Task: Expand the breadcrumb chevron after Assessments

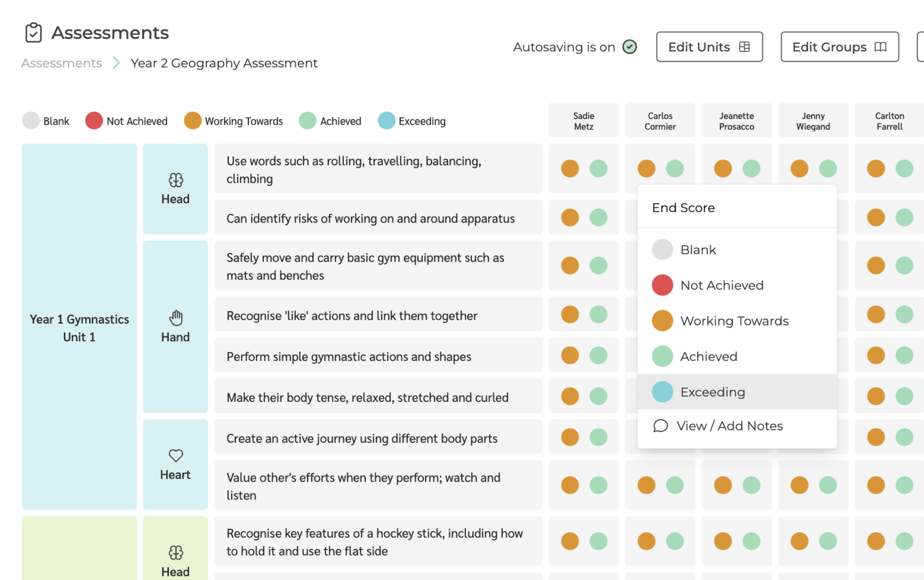Action: pyautogui.click(x=116, y=63)
